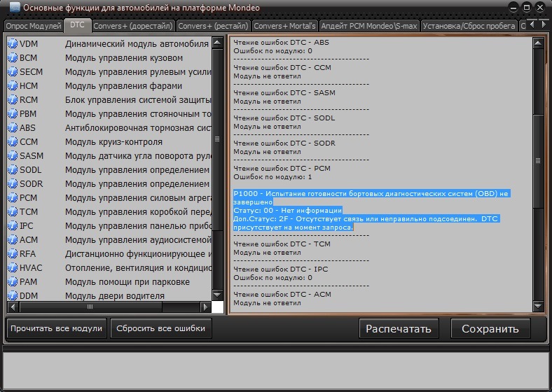The height and width of the screenshot is (392, 552).
Task: Click the tab strip right arrow
Action: [x=544, y=24]
